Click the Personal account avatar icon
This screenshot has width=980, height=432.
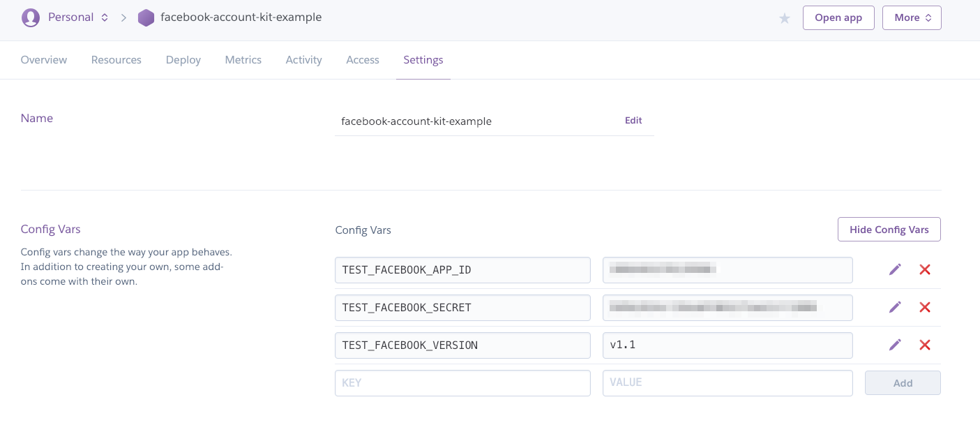[x=31, y=17]
